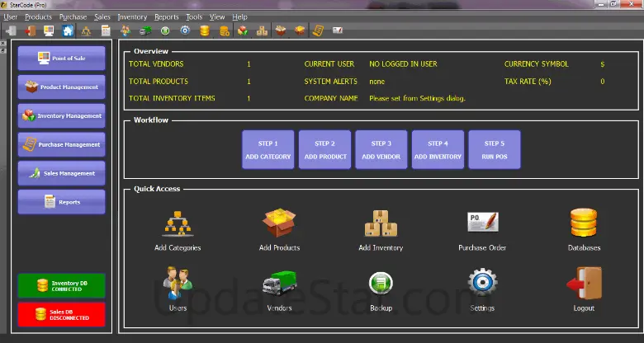Open the Settings gear icon
The image size is (644, 343).
(482, 283)
